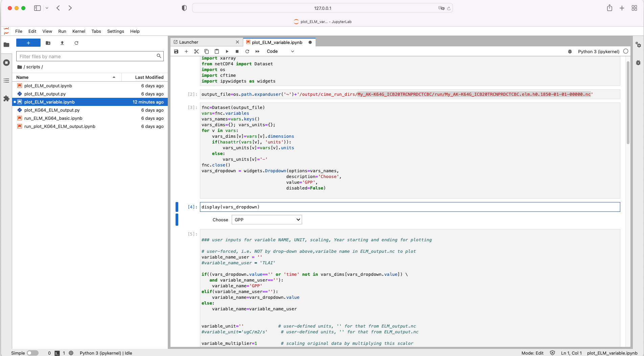Copy the selected cell icon
This screenshot has height=356, width=644.
tap(207, 51)
